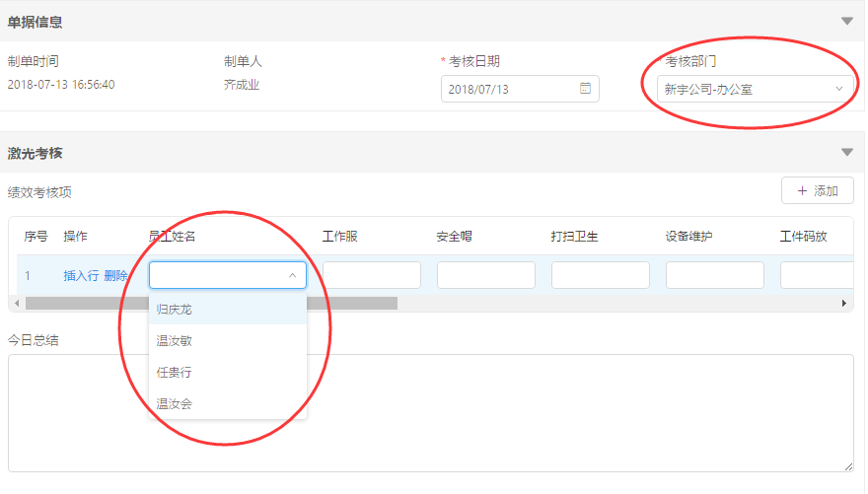Click the 安全帽 column header
The width and height of the screenshot is (868, 494).
tap(455, 237)
